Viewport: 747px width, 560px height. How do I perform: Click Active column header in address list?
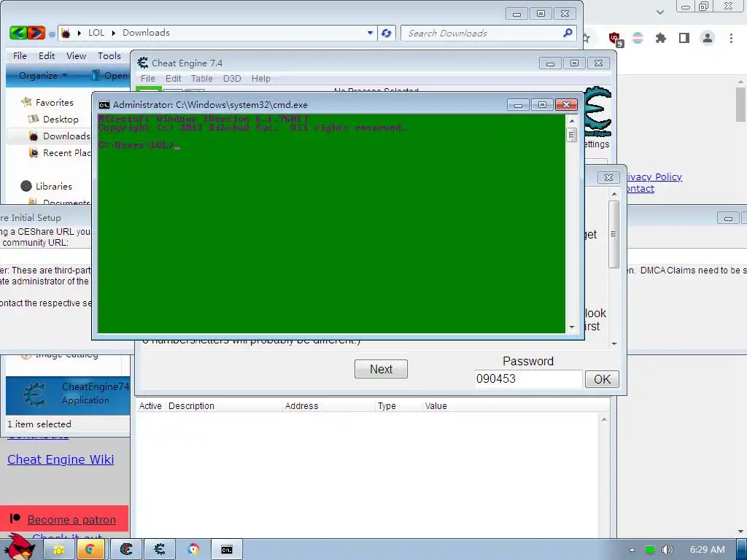click(x=150, y=406)
